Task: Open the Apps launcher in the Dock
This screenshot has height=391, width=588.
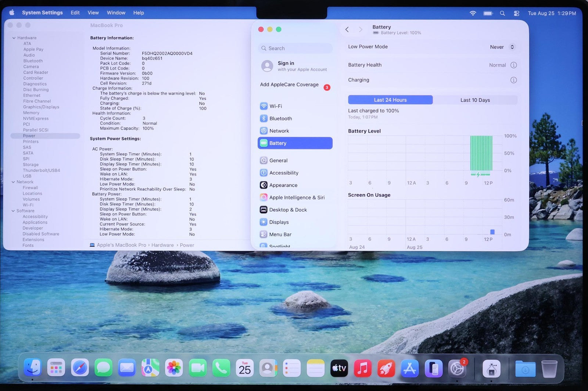Action: pyautogui.click(x=56, y=368)
